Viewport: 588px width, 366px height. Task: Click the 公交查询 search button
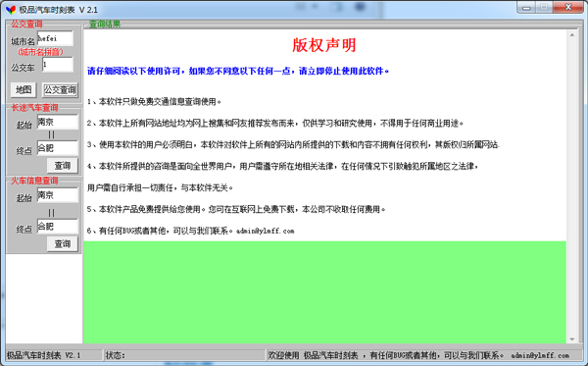pyautogui.click(x=60, y=89)
